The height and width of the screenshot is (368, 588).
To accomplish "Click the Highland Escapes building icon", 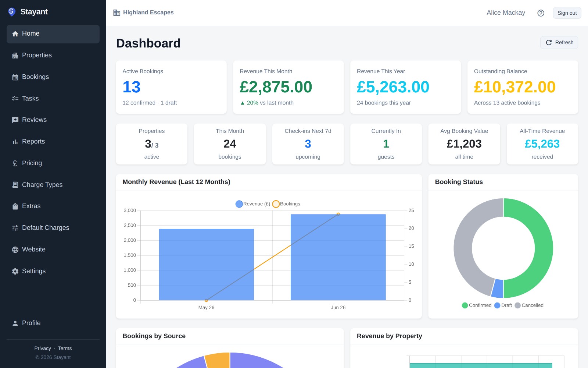I will pos(117,13).
